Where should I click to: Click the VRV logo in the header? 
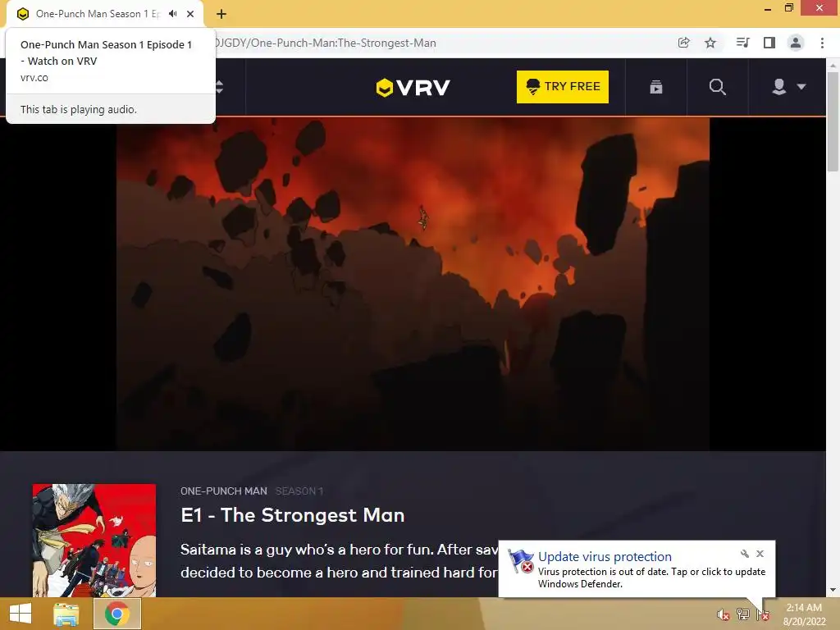click(413, 87)
